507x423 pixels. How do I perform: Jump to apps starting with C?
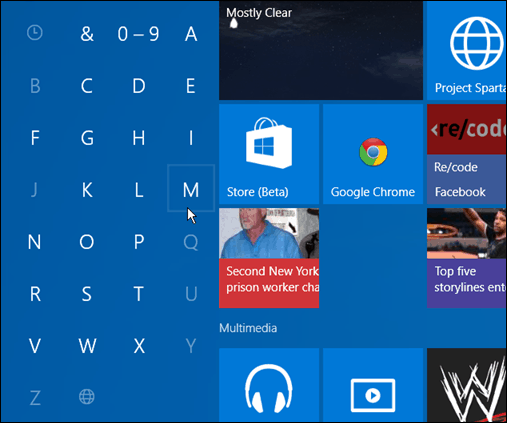[x=87, y=86]
